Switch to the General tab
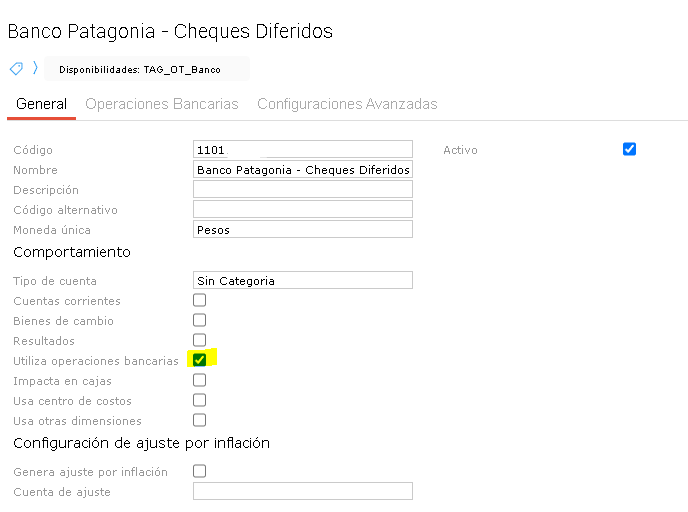 coord(41,104)
